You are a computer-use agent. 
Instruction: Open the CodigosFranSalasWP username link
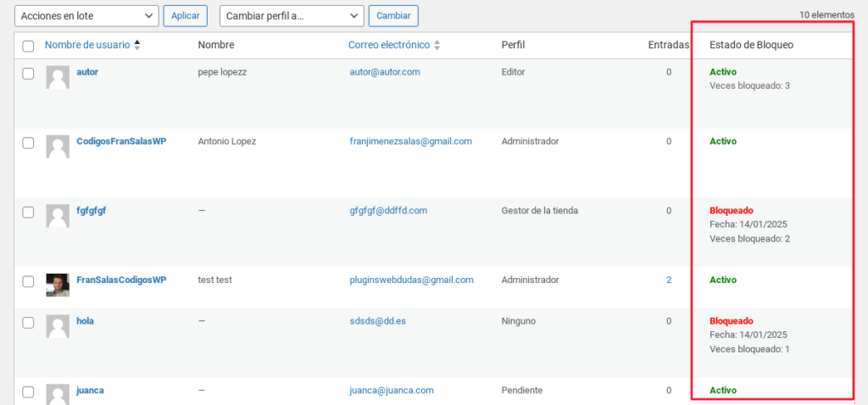[121, 141]
